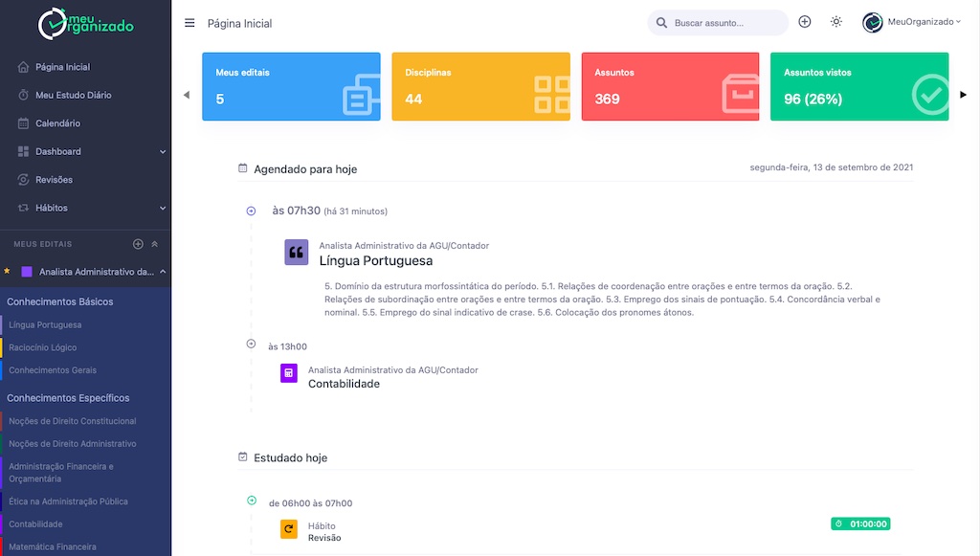Click check-calendar icon by Estudado hoje

(x=242, y=456)
